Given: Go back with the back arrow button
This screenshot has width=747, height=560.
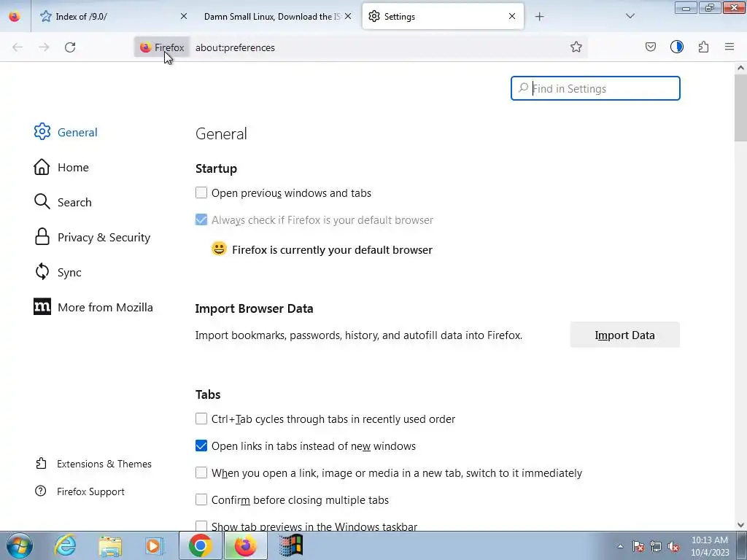Looking at the screenshot, I should [18, 47].
